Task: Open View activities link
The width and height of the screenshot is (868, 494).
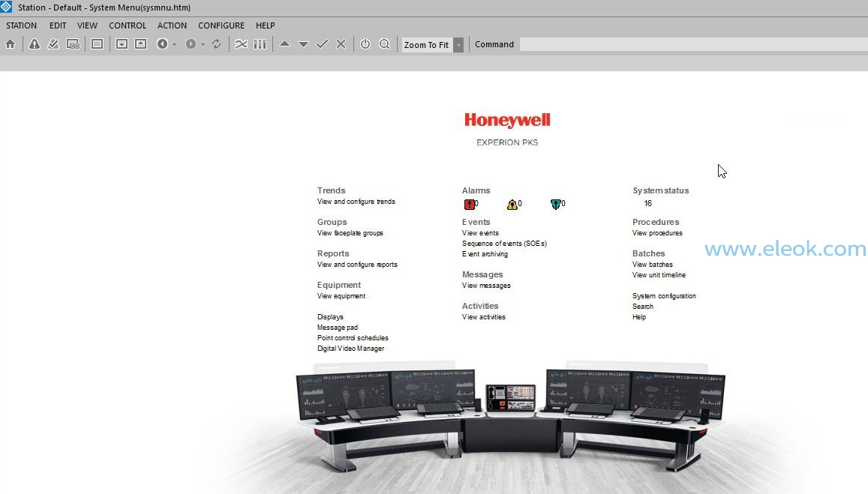Action: click(x=483, y=318)
